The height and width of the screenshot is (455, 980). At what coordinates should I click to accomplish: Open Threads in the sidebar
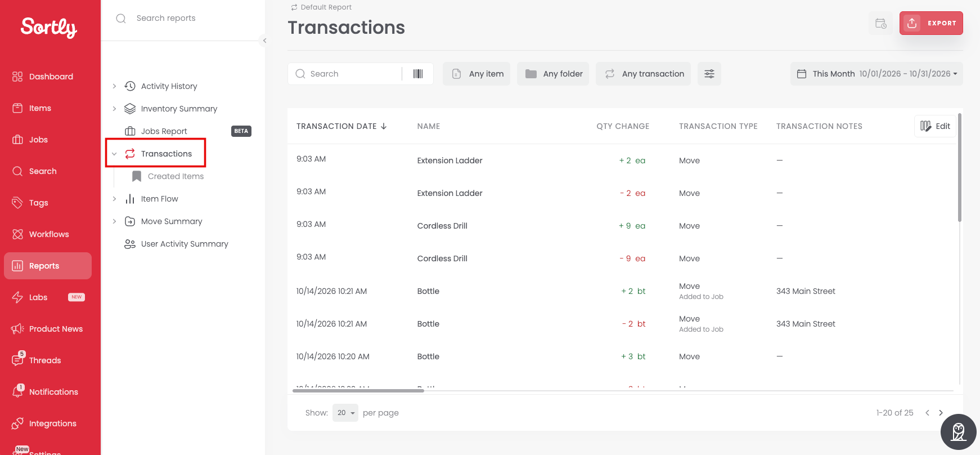coord(48,360)
